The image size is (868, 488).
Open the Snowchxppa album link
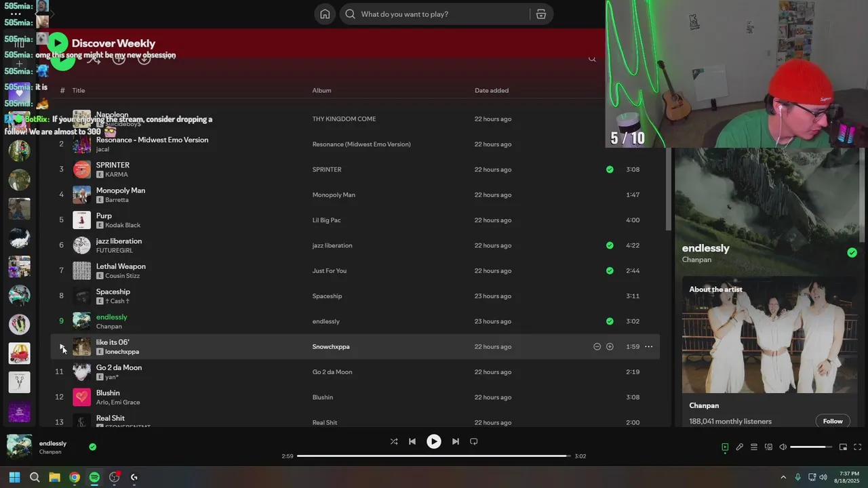click(331, 346)
